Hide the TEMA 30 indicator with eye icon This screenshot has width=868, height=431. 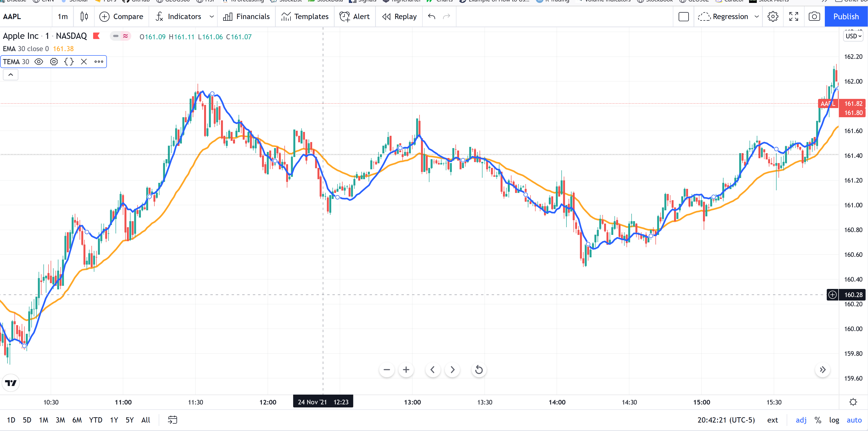[x=39, y=62]
